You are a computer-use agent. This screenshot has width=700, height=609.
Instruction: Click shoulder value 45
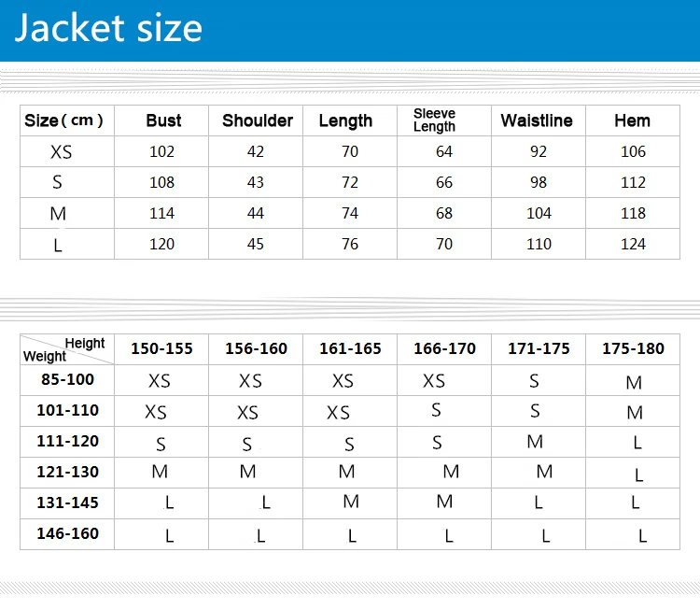pyautogui.click(x=256, y=244)
